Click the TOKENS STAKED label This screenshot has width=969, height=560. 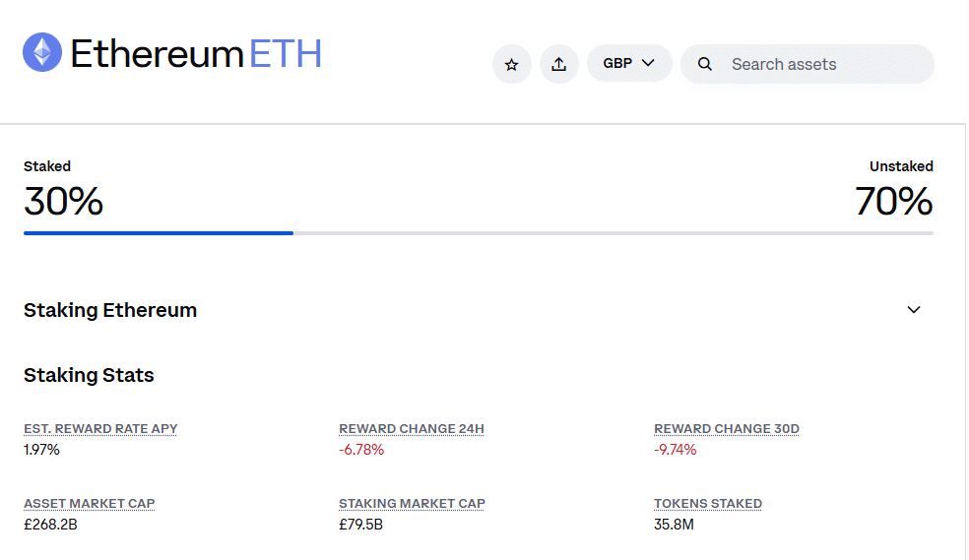[708, 503]
